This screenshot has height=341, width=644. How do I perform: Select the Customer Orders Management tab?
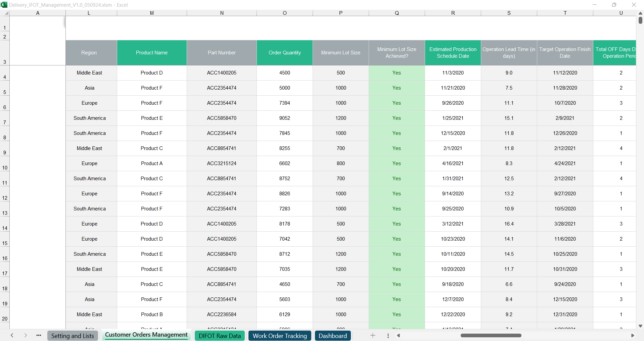(146, 335)
